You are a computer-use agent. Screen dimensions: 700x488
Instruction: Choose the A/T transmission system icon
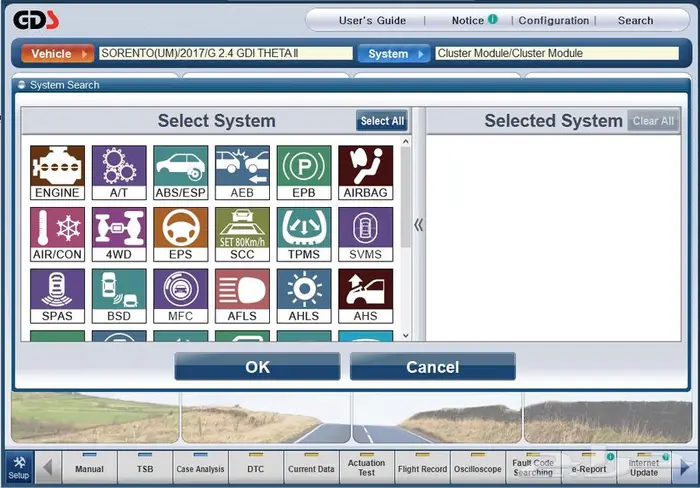coord(119,172)
